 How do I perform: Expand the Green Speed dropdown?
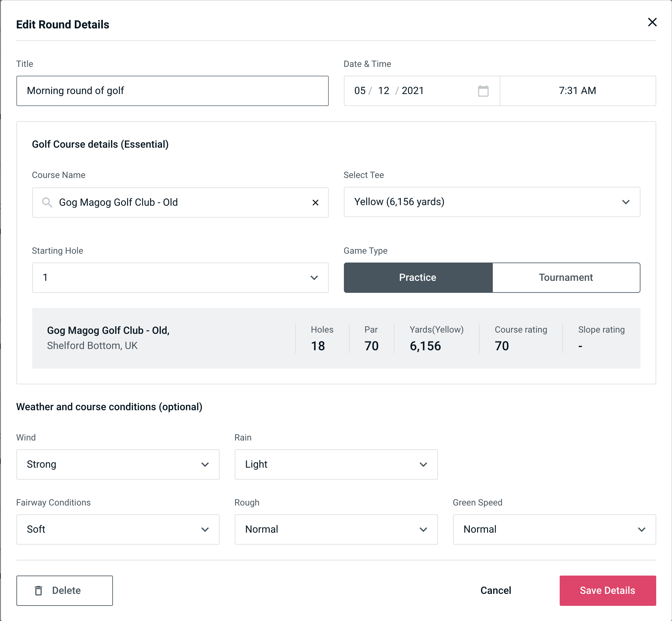click(x=554, y=530)
